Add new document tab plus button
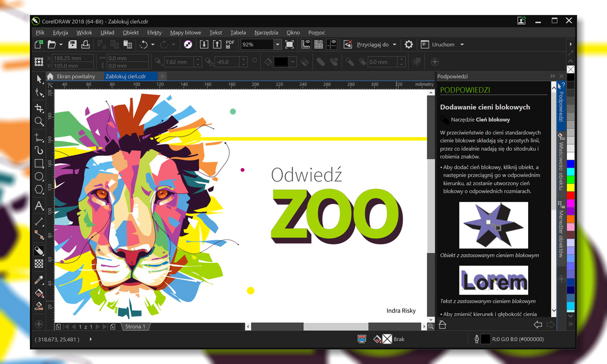607x364 pixels. 162,76
